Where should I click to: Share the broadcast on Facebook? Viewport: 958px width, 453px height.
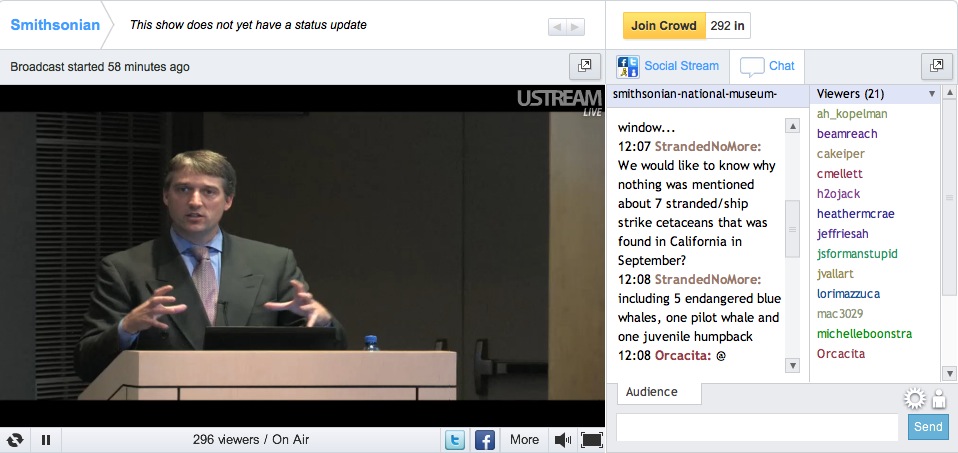point(485,440)
